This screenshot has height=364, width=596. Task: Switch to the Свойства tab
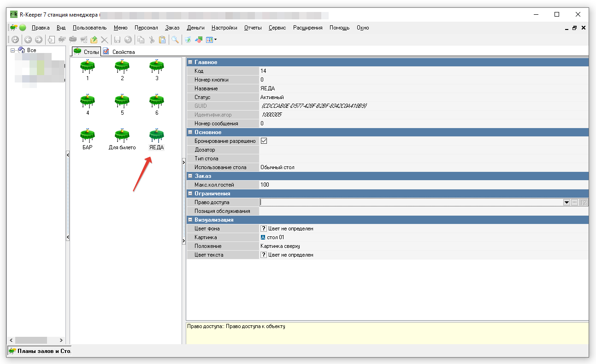[x=119, y=52]
